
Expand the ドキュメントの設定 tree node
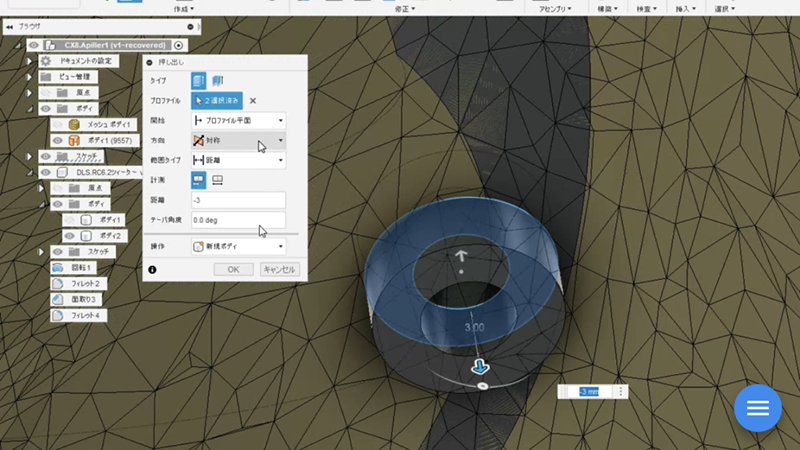[x=29, y=61]
